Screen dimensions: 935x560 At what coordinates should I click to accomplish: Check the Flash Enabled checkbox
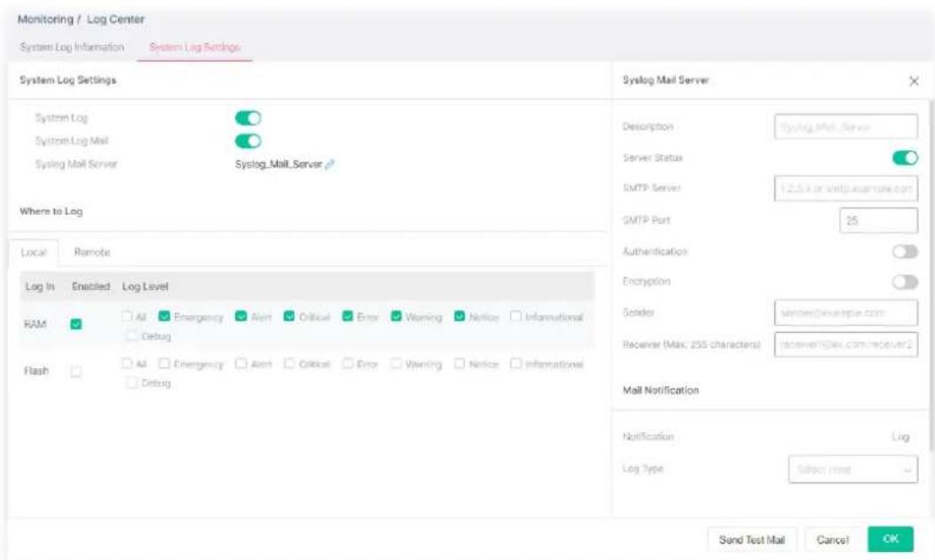click(x=75, y=372)
